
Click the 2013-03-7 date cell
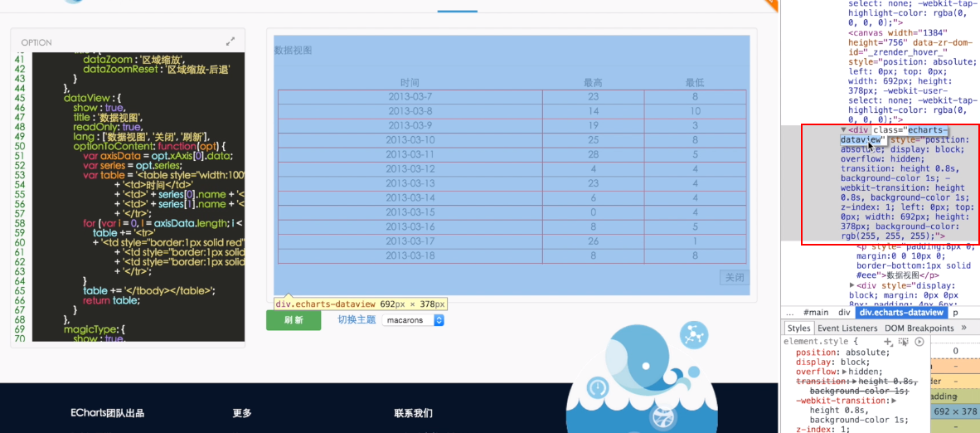click(410, 97)
